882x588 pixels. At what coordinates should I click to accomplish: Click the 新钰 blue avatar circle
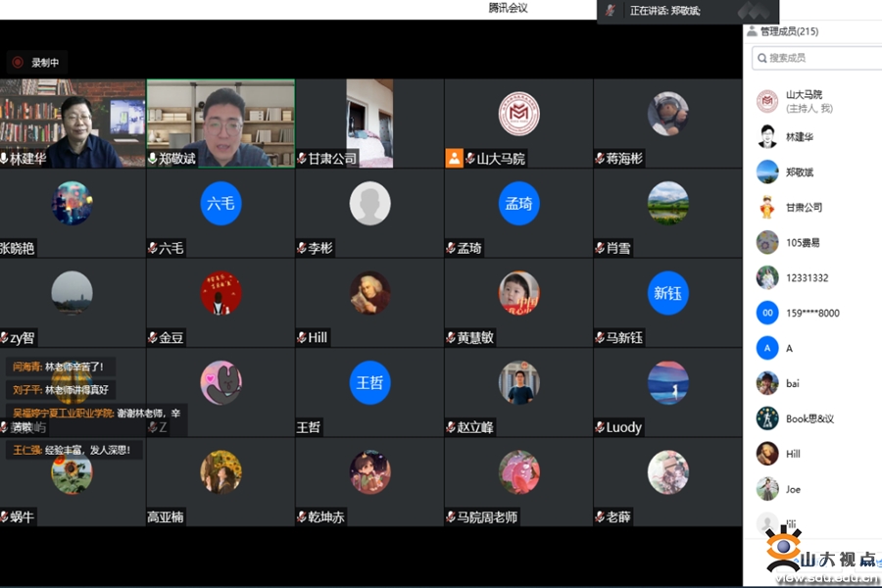pos(667,293)
